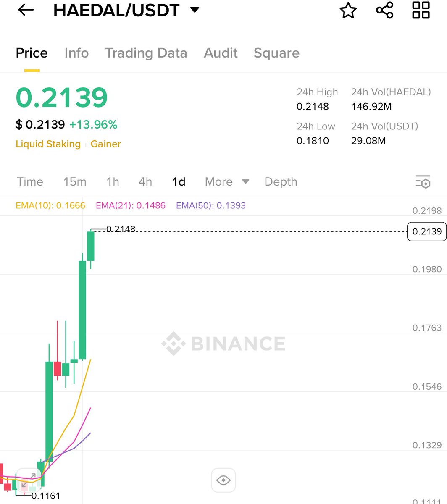Tap the large 0.2139 green price
447x504 pixels.
point(62,97)
